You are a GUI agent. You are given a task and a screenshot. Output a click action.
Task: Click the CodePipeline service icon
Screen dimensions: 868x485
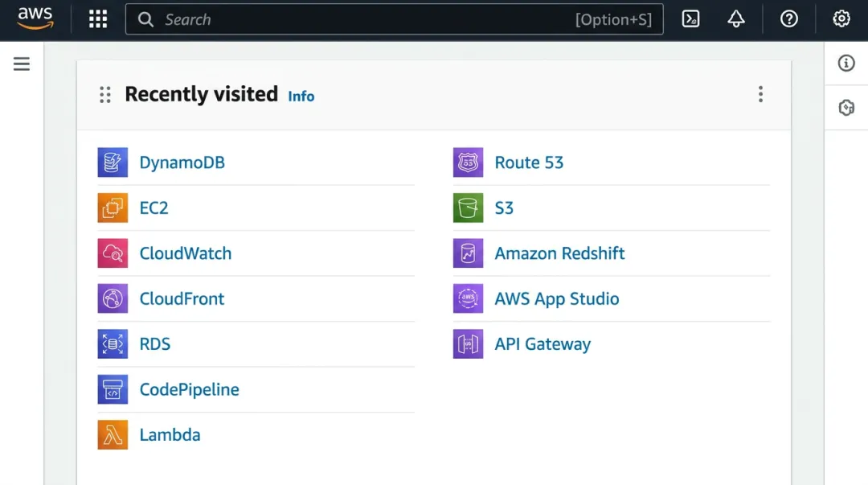tap(113, 389)
